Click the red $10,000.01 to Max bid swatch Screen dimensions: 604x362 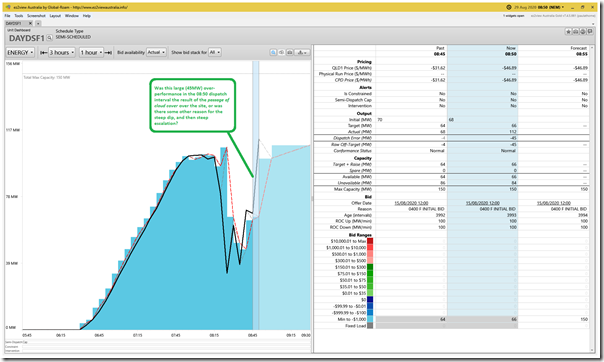pos(370,241)
